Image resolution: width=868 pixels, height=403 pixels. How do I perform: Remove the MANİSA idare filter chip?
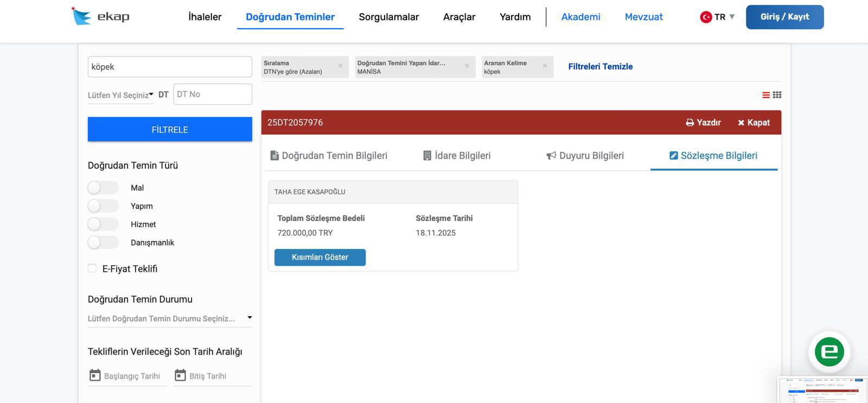467,66
